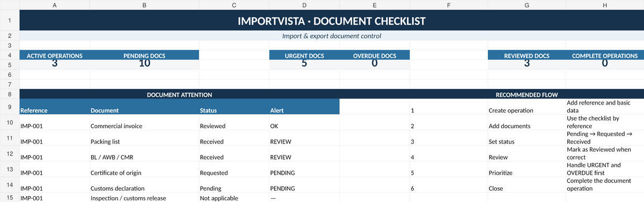The height and width of the screenshot is (202, 644).
Task: Click the RECOMMENDED FLOW section header
Action: pyautogui.click(x=526, y=94)
